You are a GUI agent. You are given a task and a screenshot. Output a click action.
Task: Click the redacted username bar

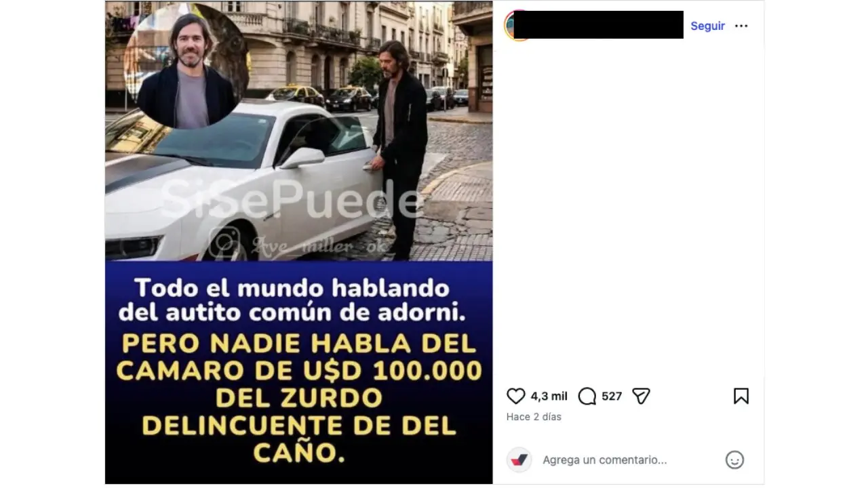[598, 24]
